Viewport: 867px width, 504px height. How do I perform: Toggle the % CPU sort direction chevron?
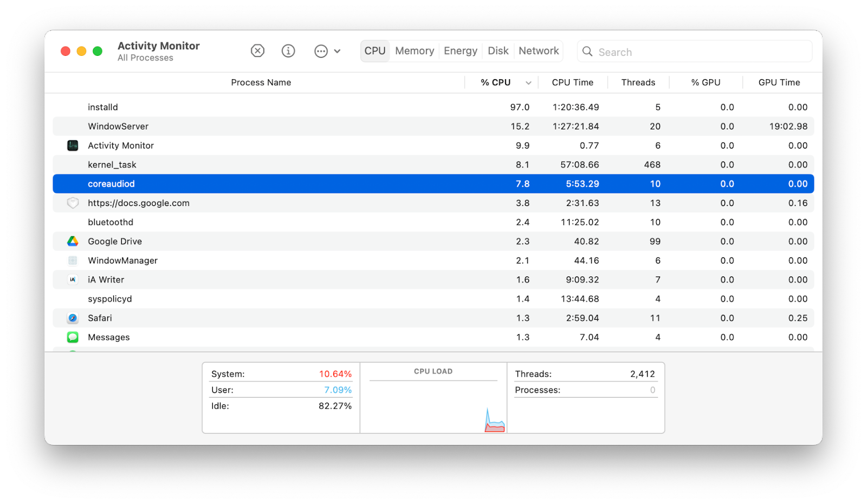[528, 83]
